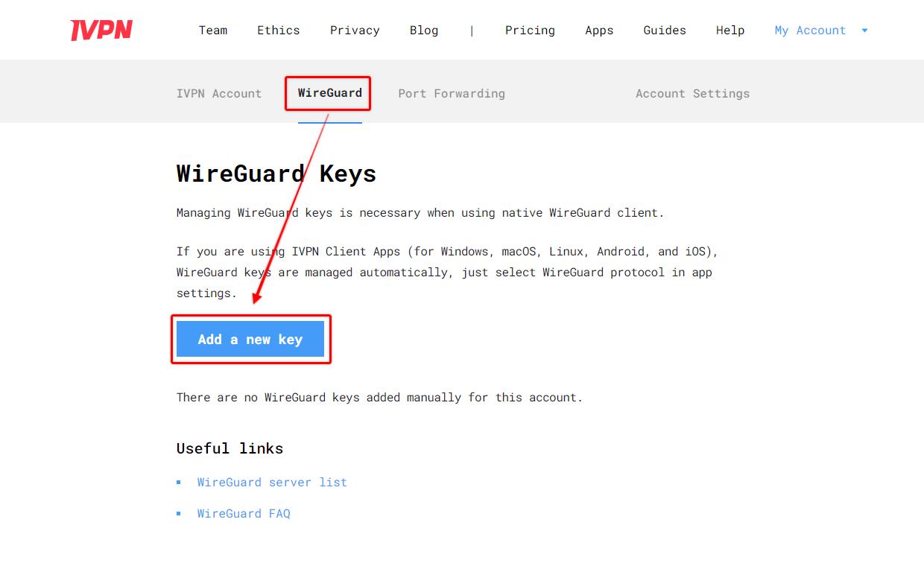Go to Account Settings

(692, 93)
